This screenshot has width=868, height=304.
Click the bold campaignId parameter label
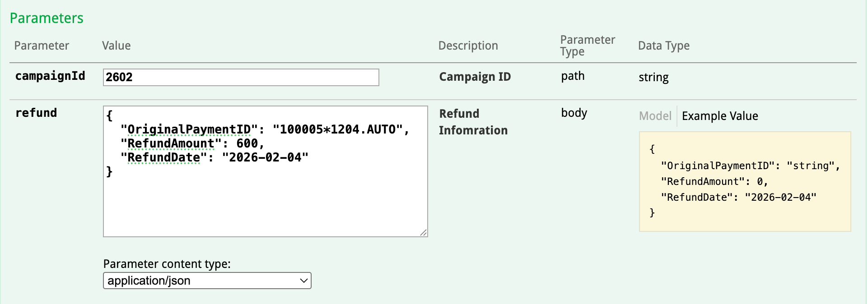pyautogui.click(x=50, y=76)
